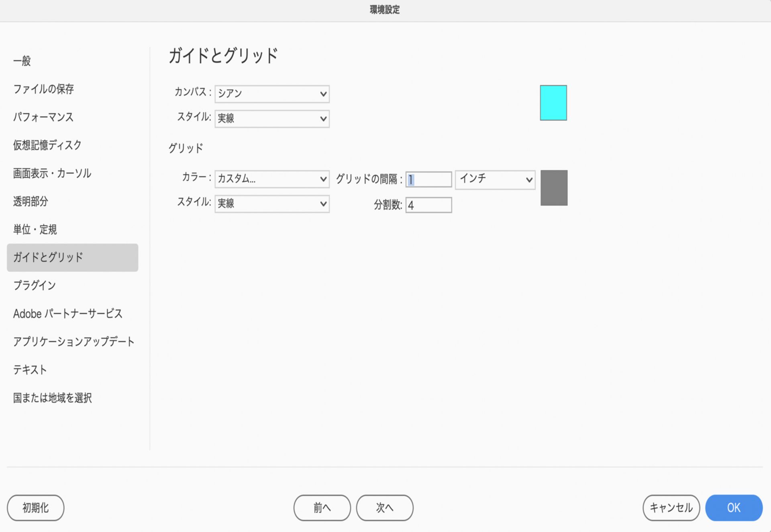Viewport: 771px width, 532px height.
Task: Click the キャンセル button
Action: point(671,508)
